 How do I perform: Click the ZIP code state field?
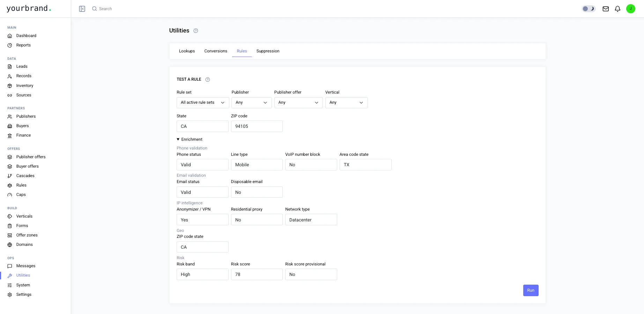point(202,247)
